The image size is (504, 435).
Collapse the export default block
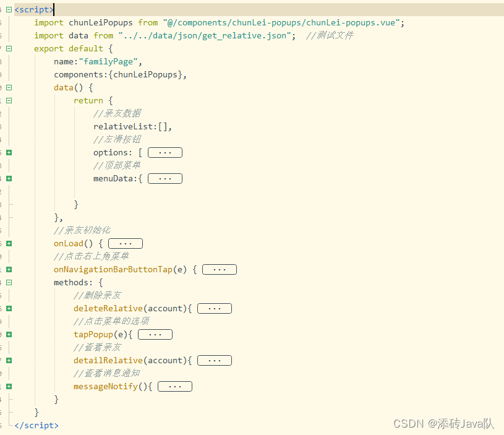(9, 48)
